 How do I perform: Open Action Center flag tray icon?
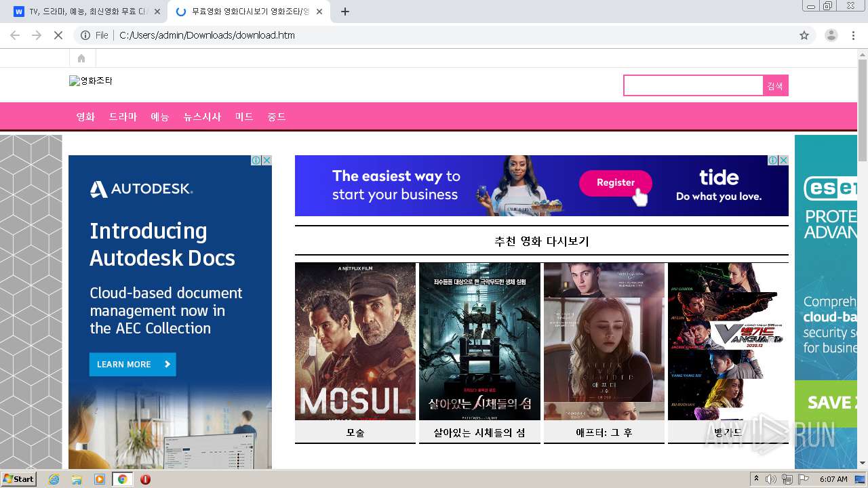point(804,479)
